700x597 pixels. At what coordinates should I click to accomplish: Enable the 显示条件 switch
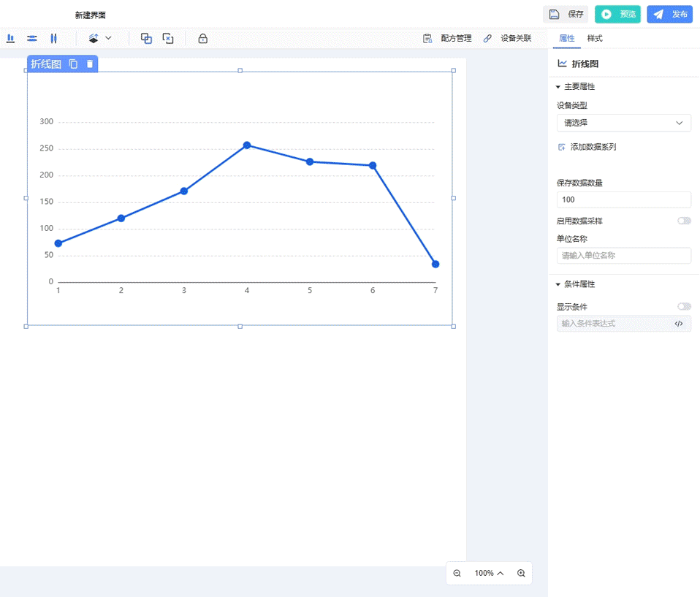coord(684,307)
